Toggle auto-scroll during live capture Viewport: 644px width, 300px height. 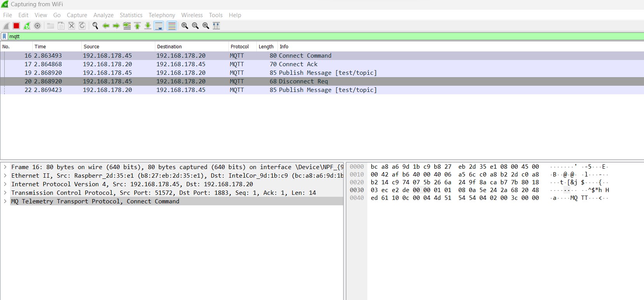159,26
